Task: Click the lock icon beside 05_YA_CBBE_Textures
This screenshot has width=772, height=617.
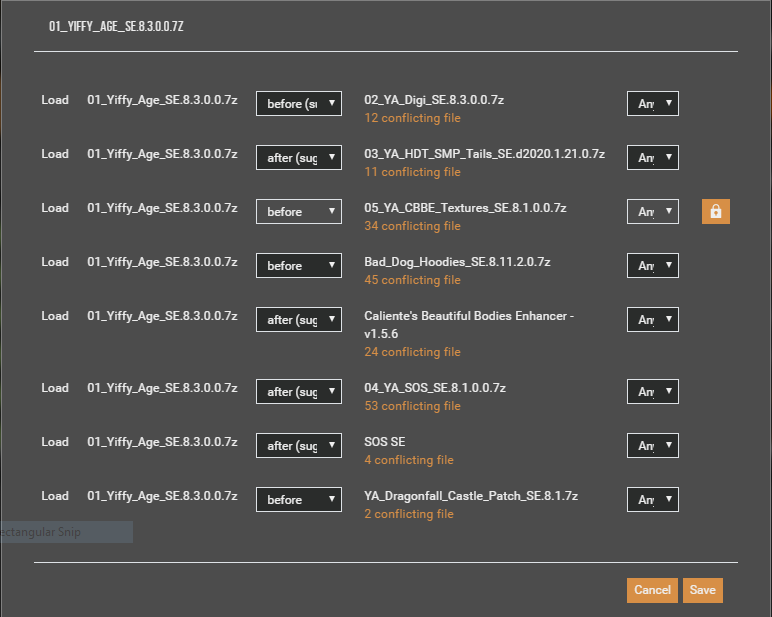Action: [x=715, y=211]
